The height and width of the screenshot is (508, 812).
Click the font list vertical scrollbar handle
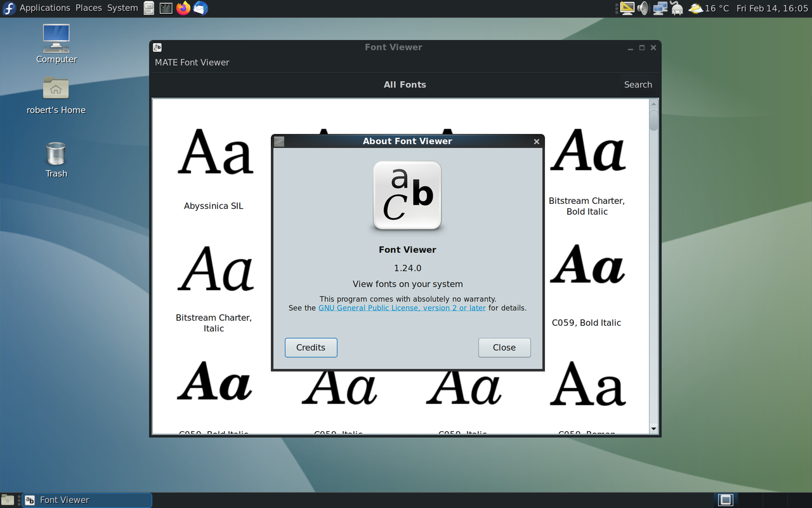(x=653, y=121)
